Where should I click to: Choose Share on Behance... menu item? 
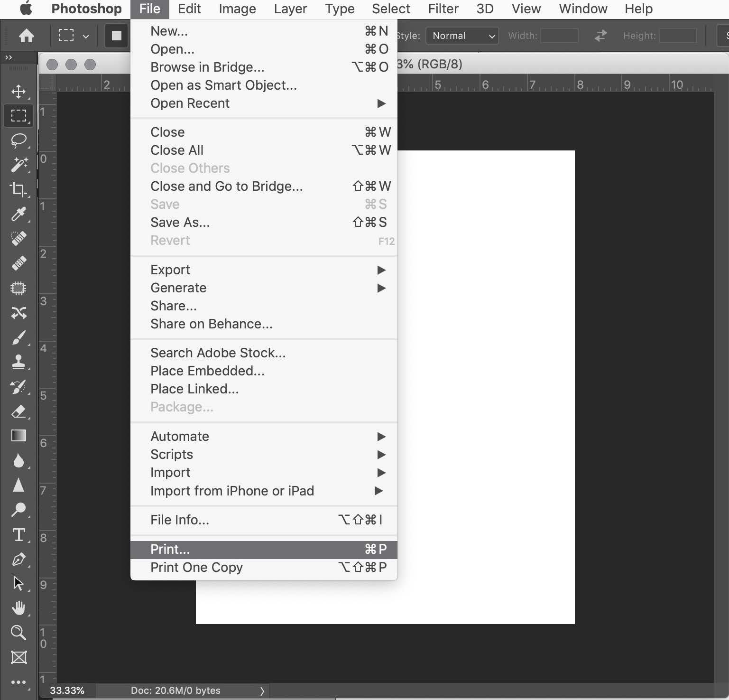[x=264, y=324]
